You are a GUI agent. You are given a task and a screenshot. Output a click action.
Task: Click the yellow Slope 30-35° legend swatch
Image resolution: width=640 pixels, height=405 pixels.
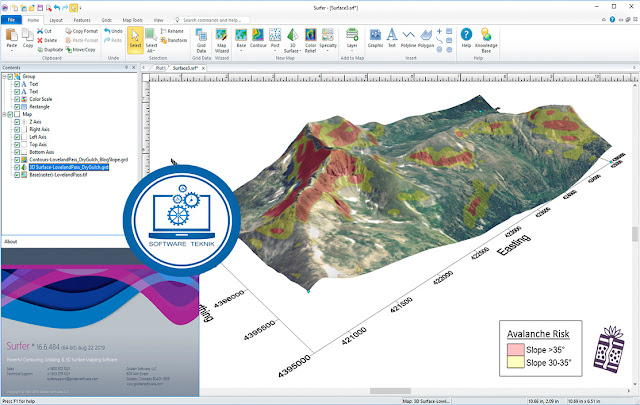pyautogui.click(x=516, y=362)
